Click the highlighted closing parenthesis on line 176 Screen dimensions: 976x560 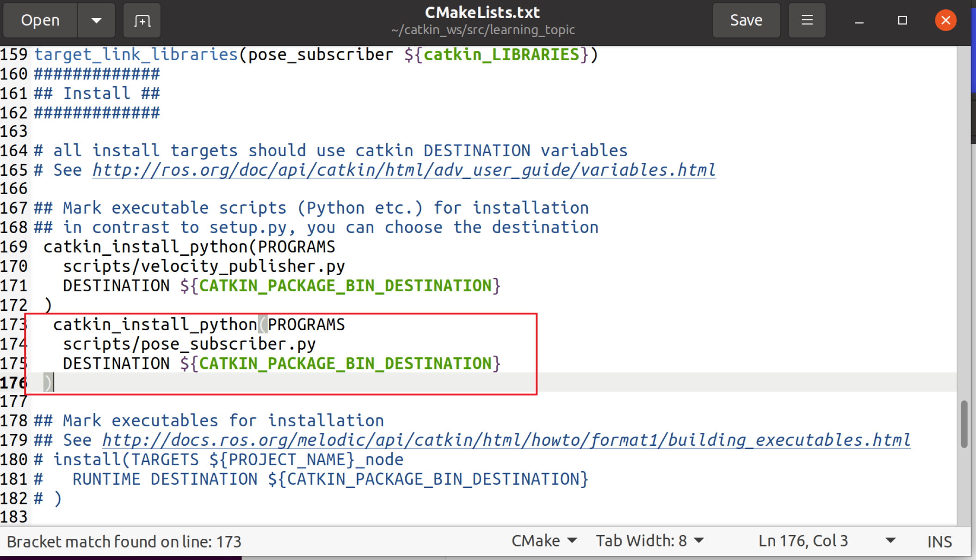(x=47, y=383)
